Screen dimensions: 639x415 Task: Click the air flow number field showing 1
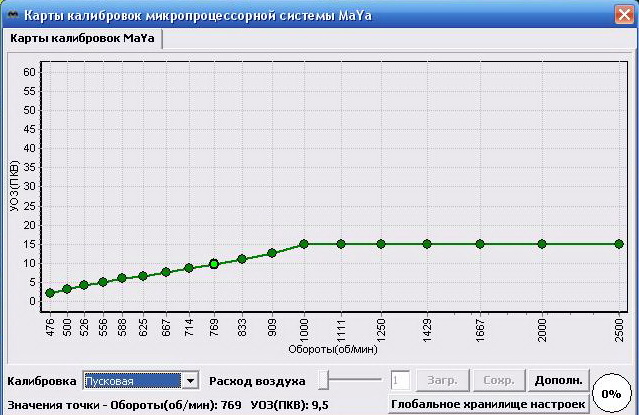click(400, 380)
